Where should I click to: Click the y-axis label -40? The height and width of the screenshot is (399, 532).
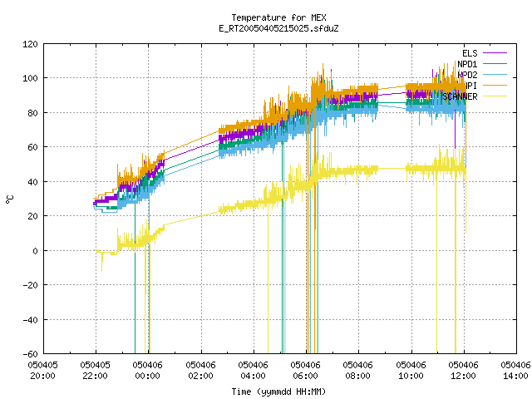tap(30, 320)
